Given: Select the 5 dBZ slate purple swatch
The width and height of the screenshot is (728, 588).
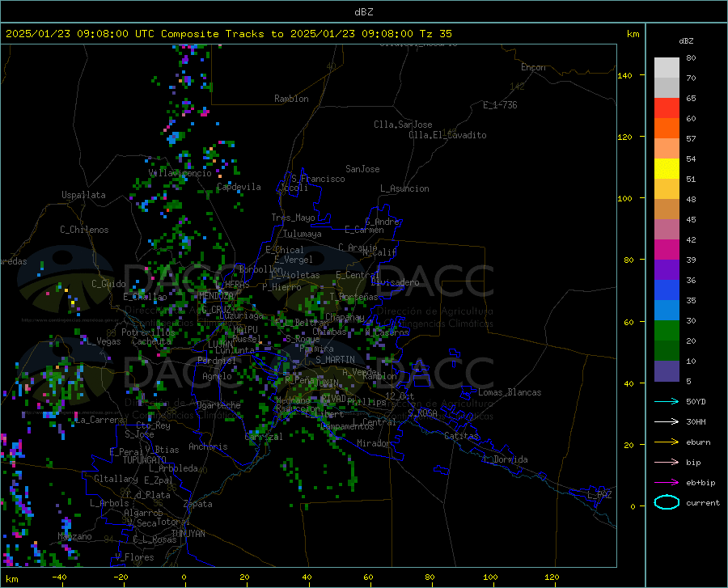Looking at the screenshot, I should (667, 371).
